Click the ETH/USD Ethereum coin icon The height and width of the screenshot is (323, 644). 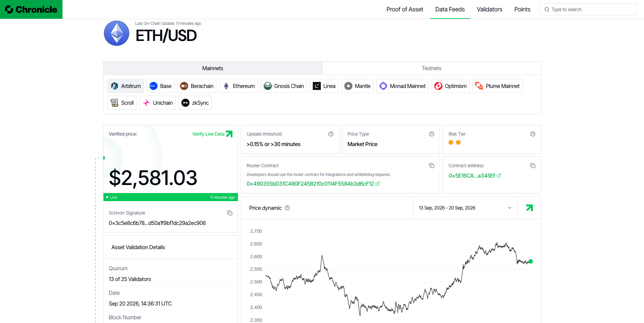[x=117, y=33]
